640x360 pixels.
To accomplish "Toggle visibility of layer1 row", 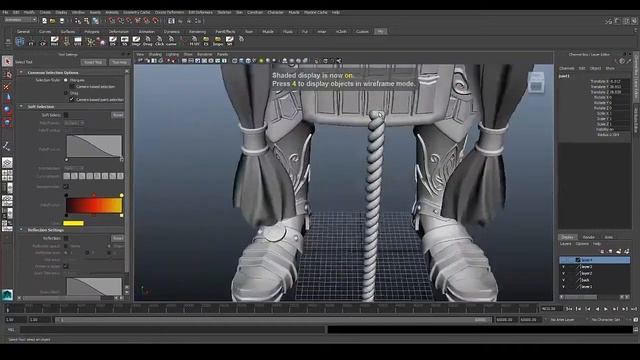I will pyautogui.click(x=564, y=287).
